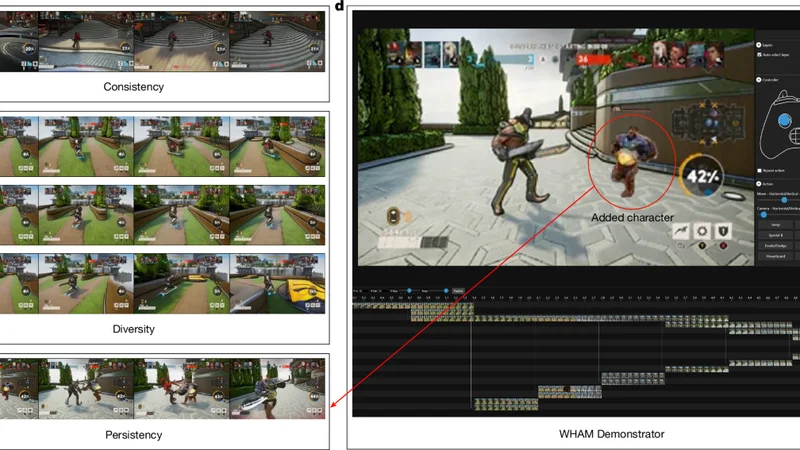
Task: Click the gear-shaped ability icon in game HUD
Action: 702,231
